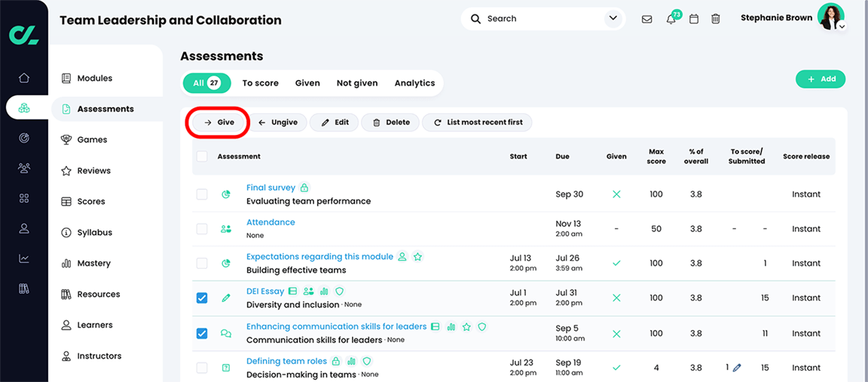Viewport: 868px width, 382px height.
Task: Click the green Add button
Action: point(821,79)
